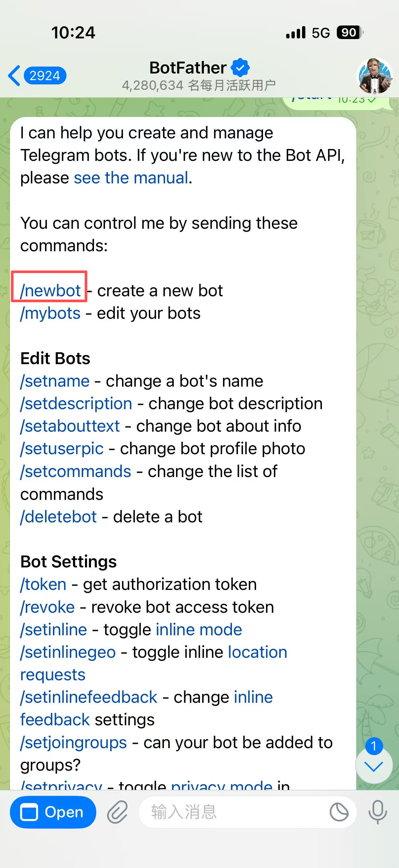Image resolution: width=399 pixels, height=868 pixels.
Task: Tap the /newbot command link
Action: click(51, 290)
